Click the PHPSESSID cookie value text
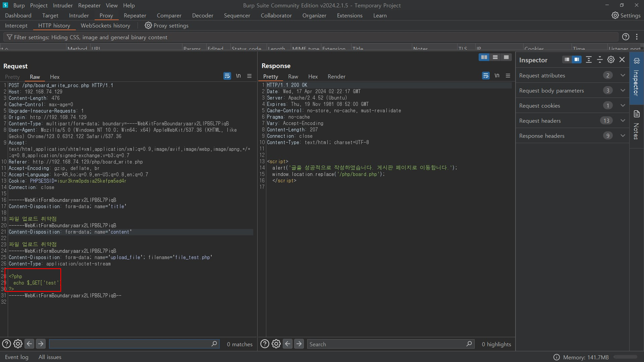 coord(92,181)
